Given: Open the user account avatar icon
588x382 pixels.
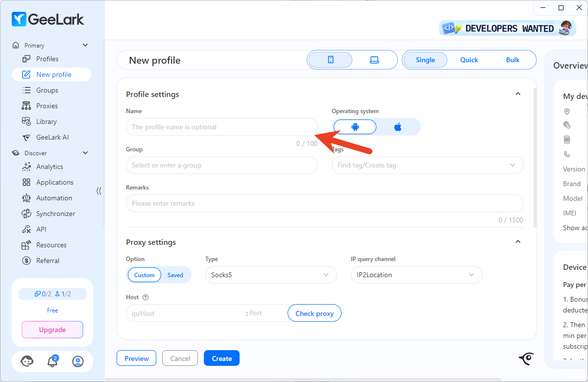Looking at the screenshot, I should pos(77,362).
